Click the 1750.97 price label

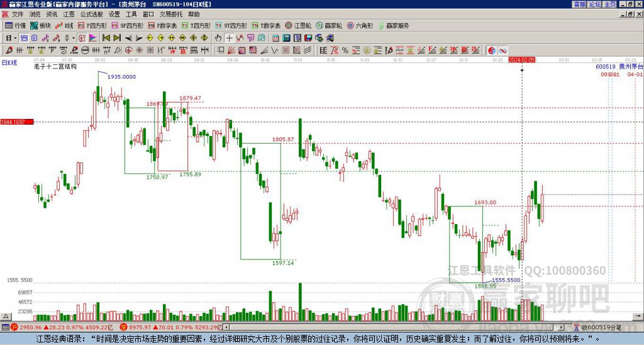coord(157,177)
